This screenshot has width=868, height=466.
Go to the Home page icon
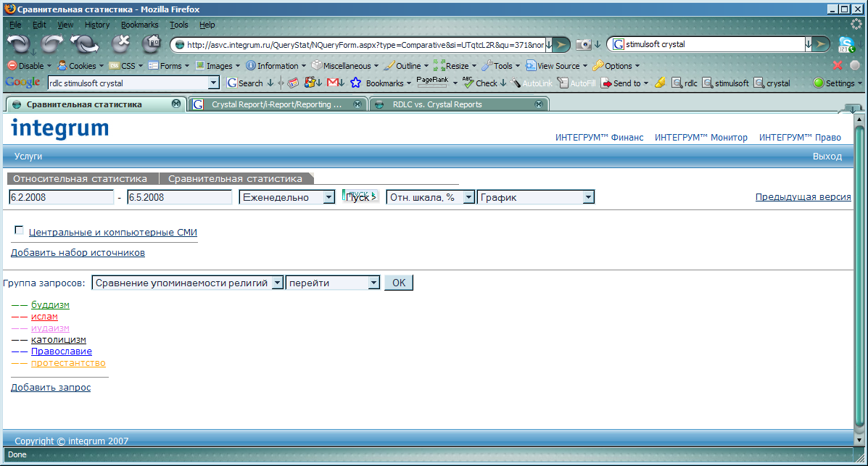[151, 43]
